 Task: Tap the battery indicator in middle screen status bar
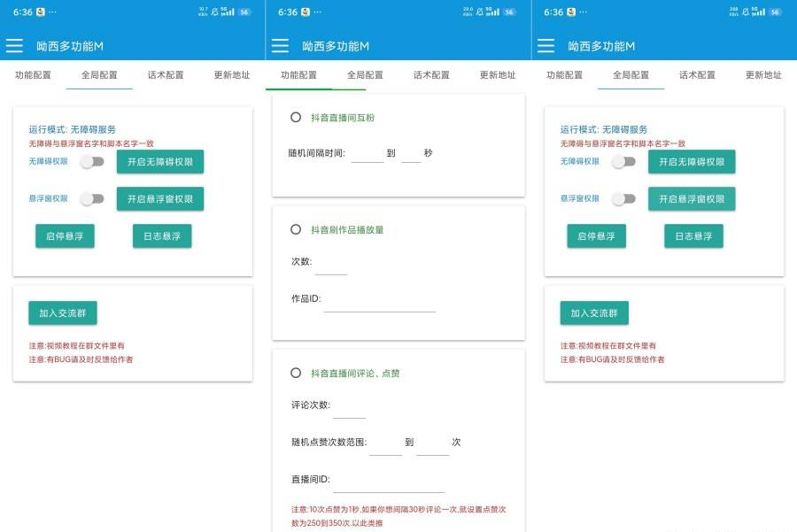point(509,12)
